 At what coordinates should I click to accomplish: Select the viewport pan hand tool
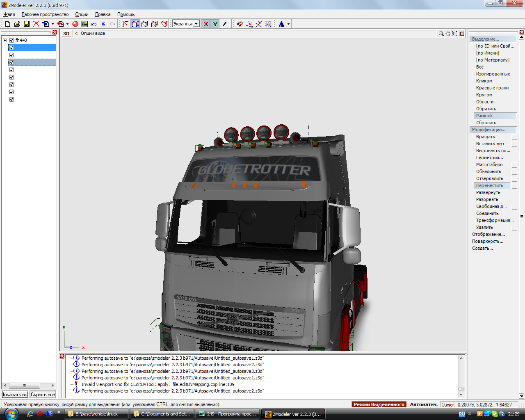(x=448, y=34)
